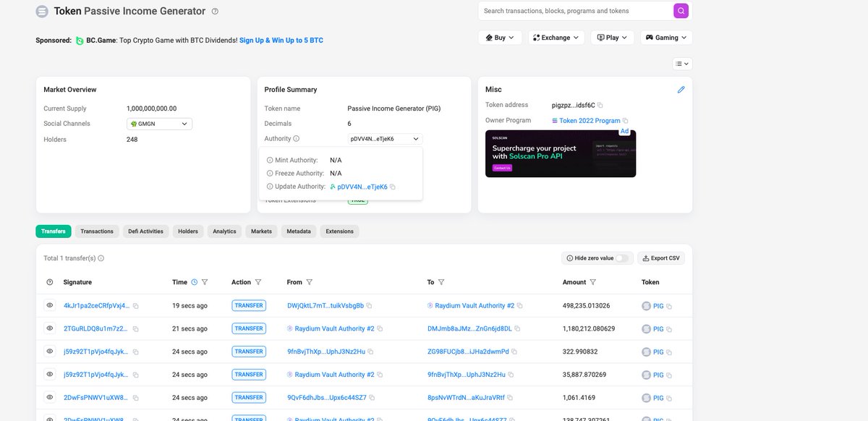The width and height of the screenshot is (868, 421).
Task: Open the Exchange dropdown
Action: [556, 38]
